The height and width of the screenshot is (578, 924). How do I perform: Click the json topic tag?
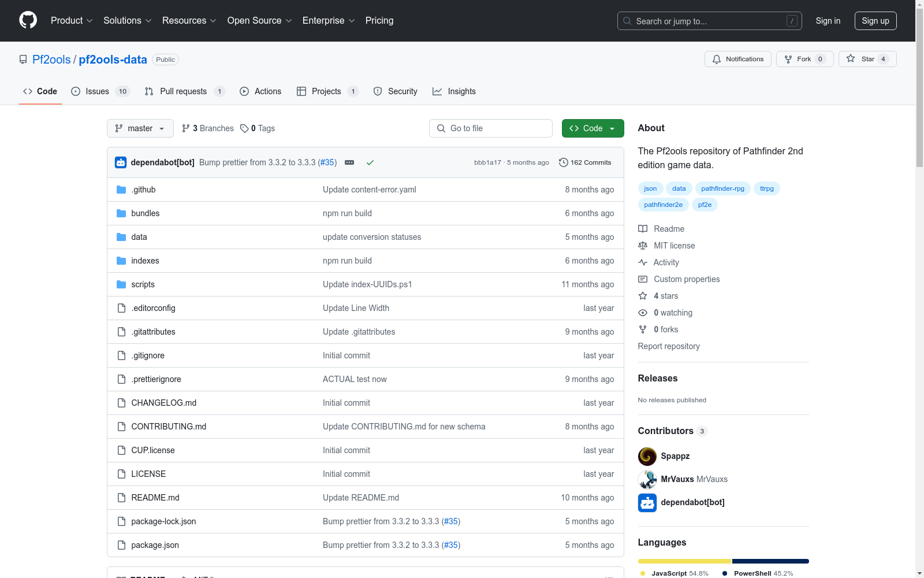(x=650, y=188)
